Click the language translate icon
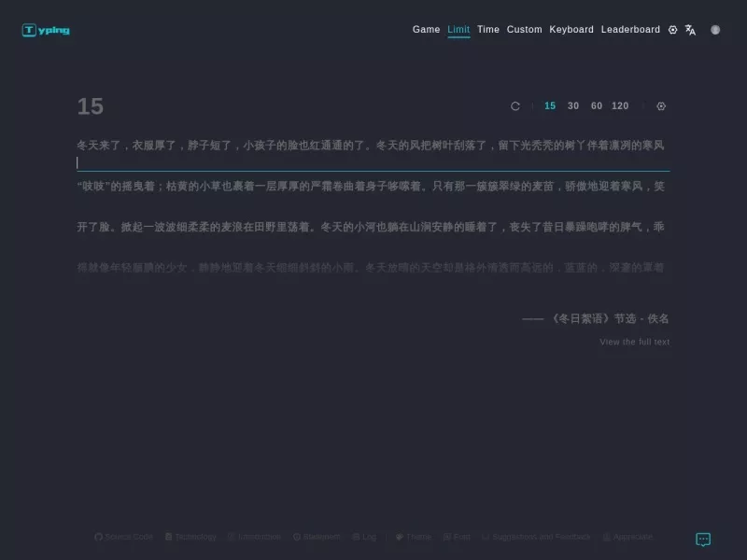 (690, 30)
